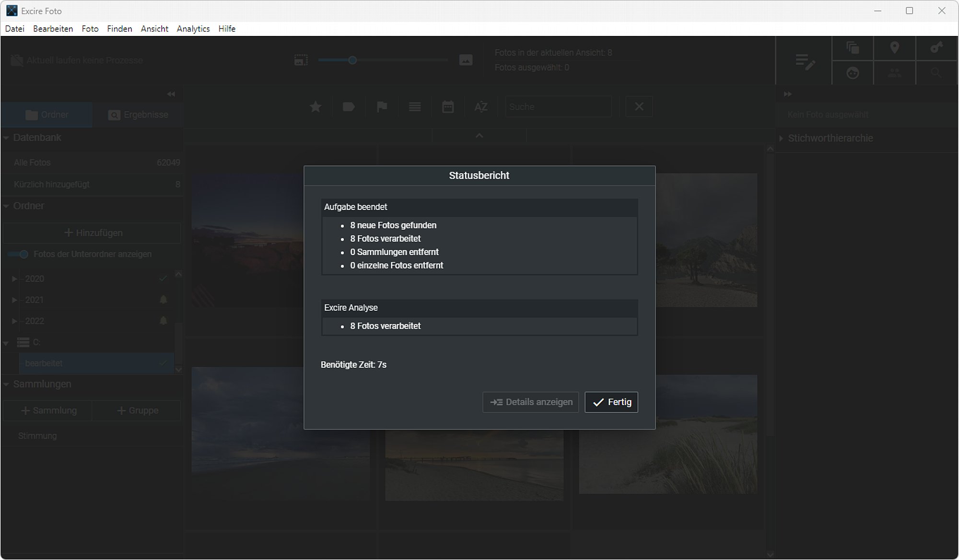Viewport: 959px width, 560px height.
Task: Collapse the right sidebar panel
Action: (x=788, y=94)
